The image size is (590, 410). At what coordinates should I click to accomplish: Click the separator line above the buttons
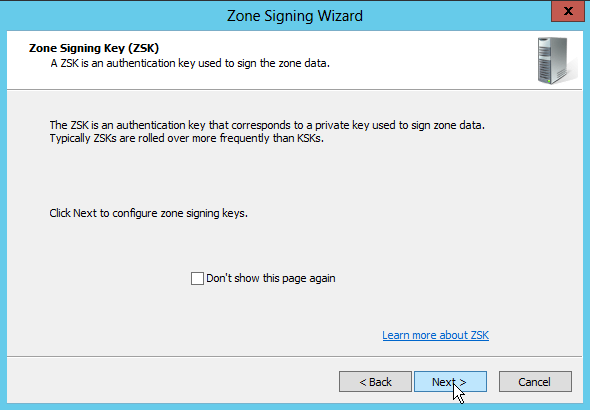[x=295, y=356]
